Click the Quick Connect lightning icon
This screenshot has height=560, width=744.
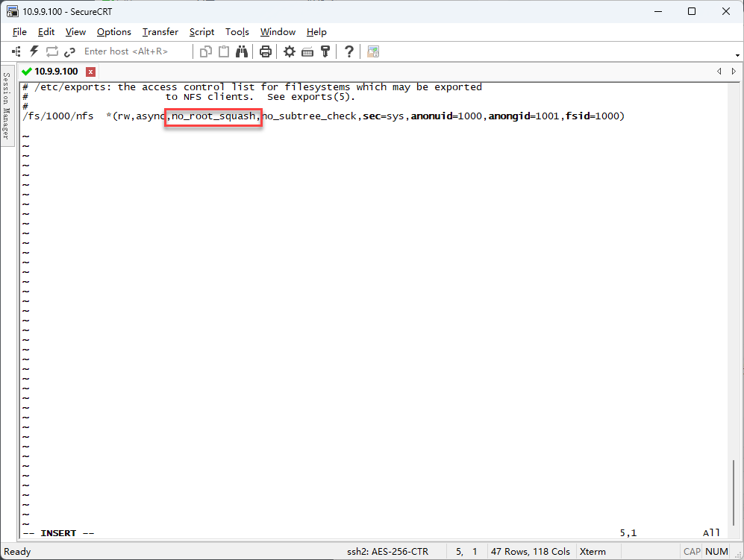coord(34,51)
